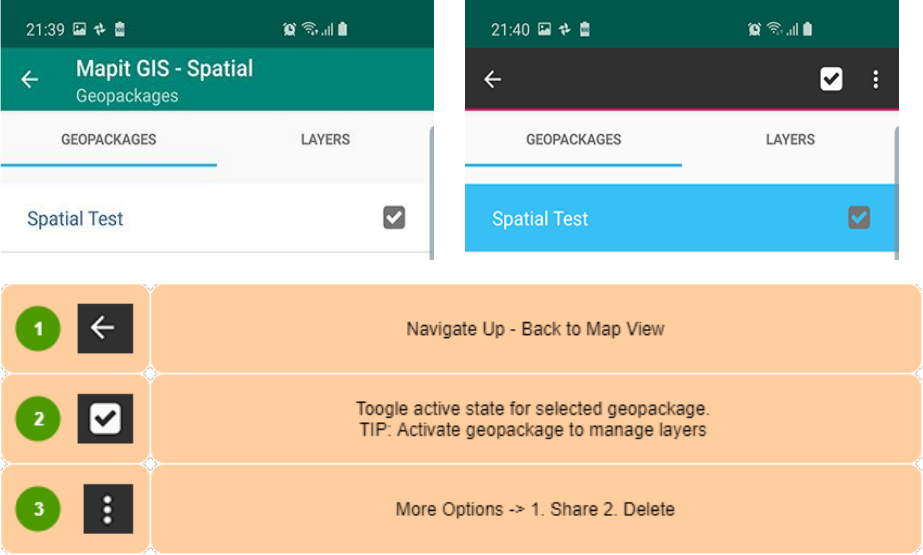Toggle checkbox on white Spatial Test row
923x555 pixels.
coord(394,217)
